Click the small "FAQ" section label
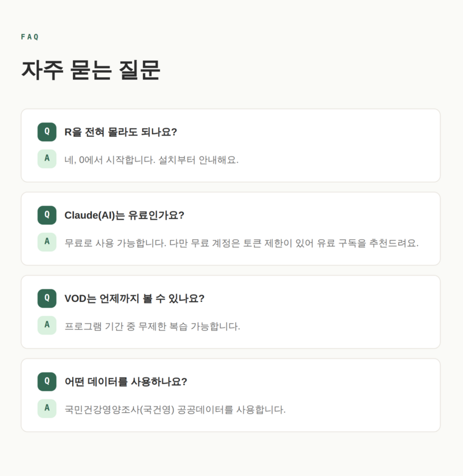This screenshot has width=463, height=476. pos(30,37)
